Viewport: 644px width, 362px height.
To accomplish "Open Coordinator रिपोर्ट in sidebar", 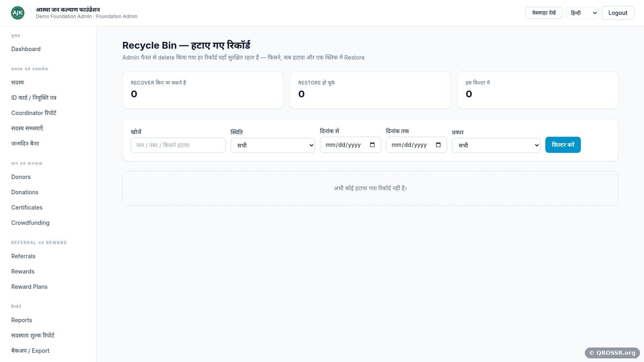I will pyautogui.click(x=34, y=113).
